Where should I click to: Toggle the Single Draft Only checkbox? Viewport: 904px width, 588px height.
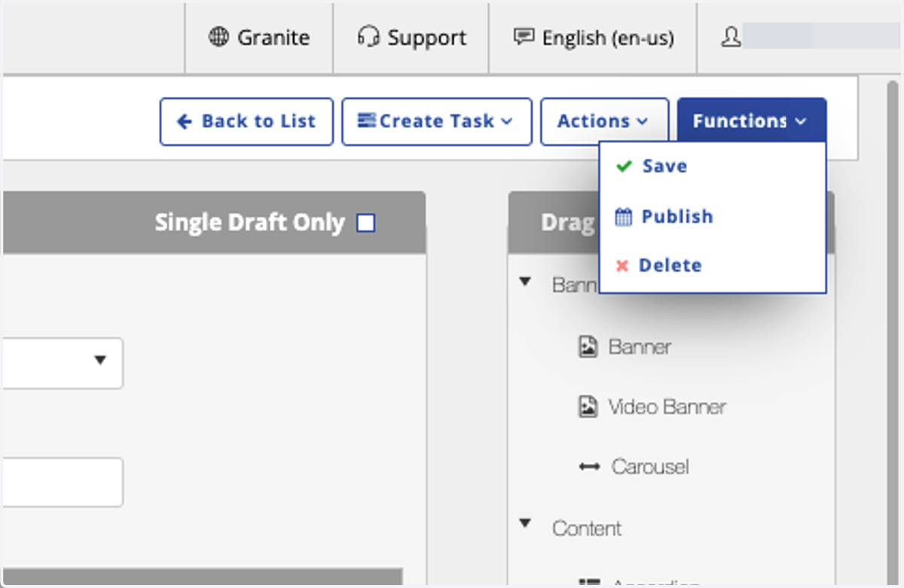(366, 223)
